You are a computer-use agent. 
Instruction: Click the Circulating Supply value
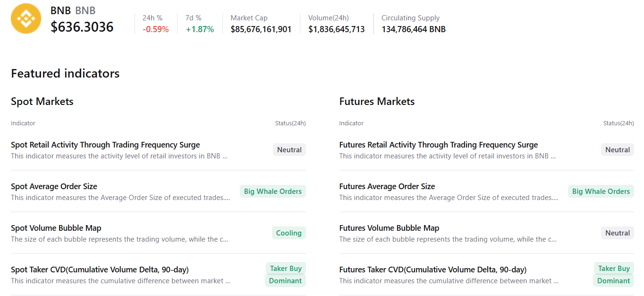413,29
